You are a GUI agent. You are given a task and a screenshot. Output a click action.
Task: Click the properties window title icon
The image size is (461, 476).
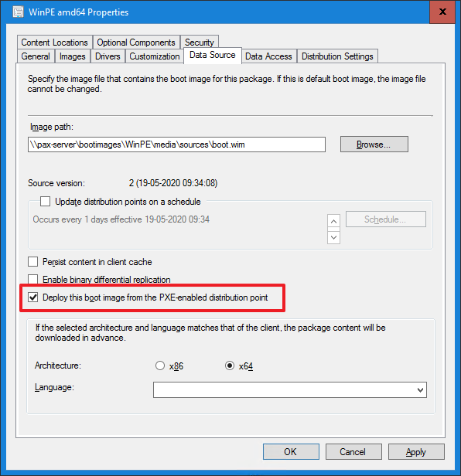click(x=19, y=12)
